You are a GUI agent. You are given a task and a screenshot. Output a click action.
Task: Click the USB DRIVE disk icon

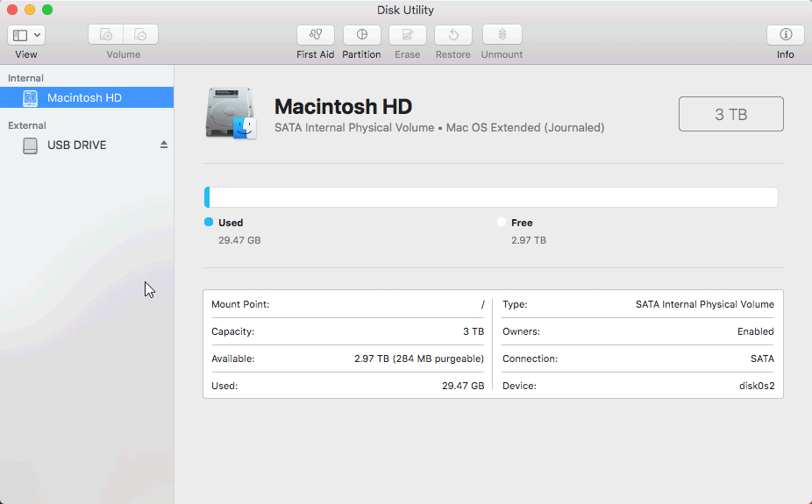tap(31, 146)
